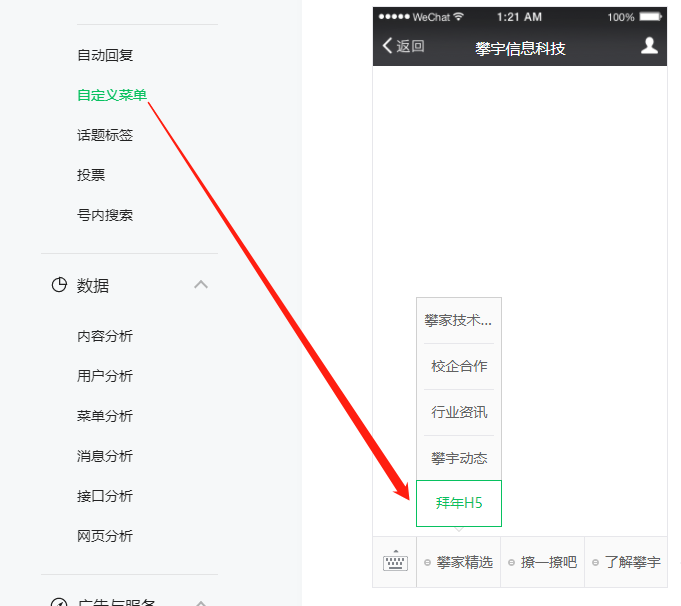Click the battery icon in phone status bar
This screenshot has height=606, width=681.
(650, 17)
